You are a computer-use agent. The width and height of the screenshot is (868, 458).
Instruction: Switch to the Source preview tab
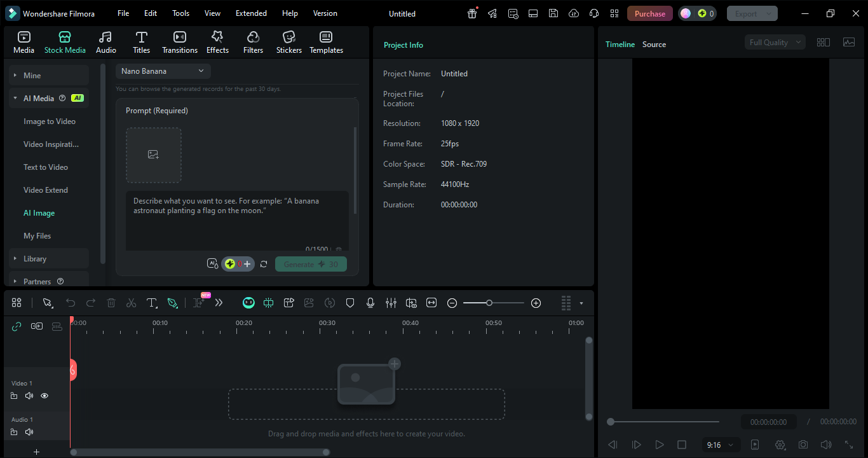[x=654, y=45]
